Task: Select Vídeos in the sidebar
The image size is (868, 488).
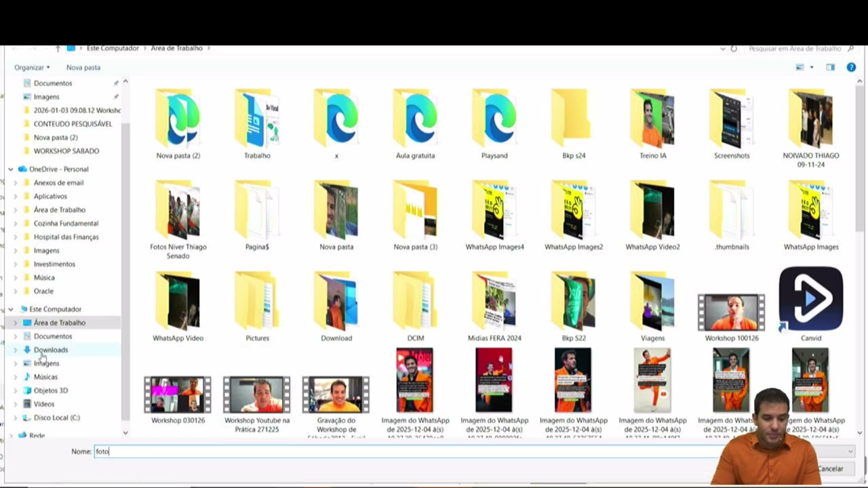Action: pyautogui.click(x=43, y=404)
